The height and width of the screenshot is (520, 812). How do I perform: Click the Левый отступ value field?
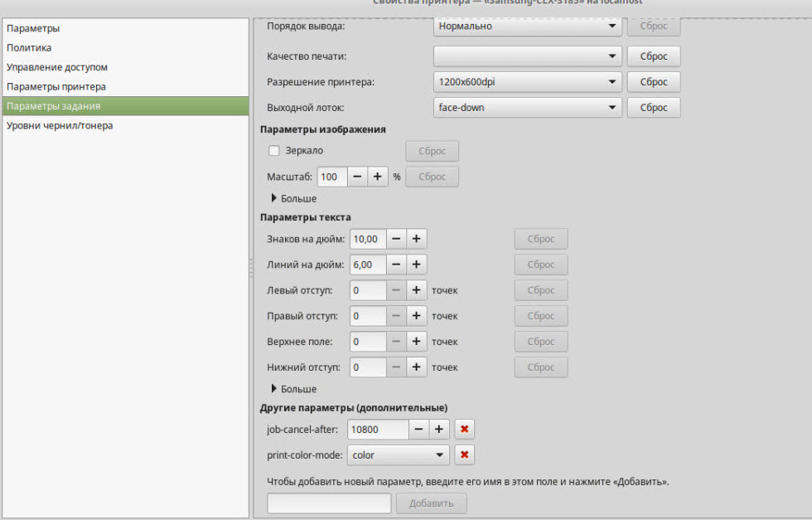pos(368,290)
